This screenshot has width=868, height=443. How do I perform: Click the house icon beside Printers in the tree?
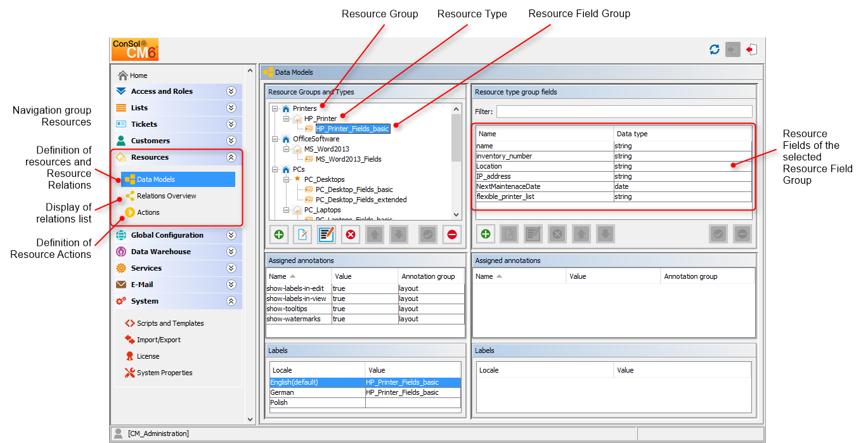click(x=286, y=108)
